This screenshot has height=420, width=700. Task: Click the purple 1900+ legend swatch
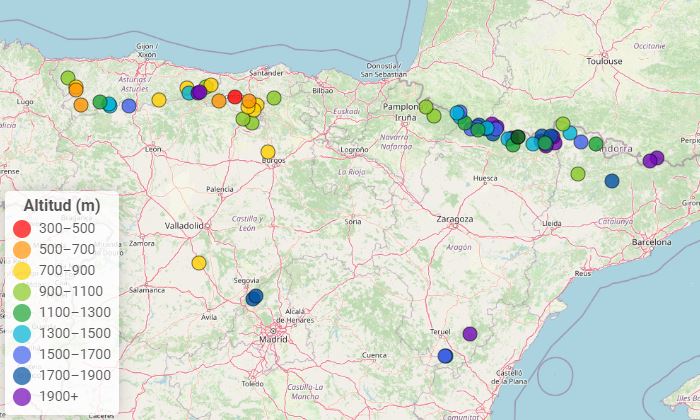tap(22, 396)
